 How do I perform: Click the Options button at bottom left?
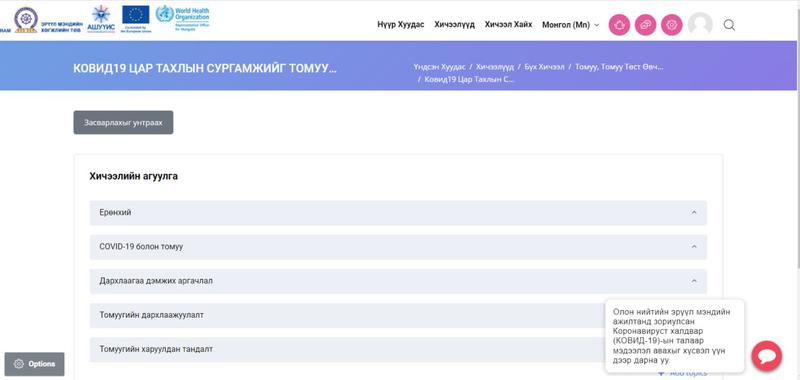point(35,364)
